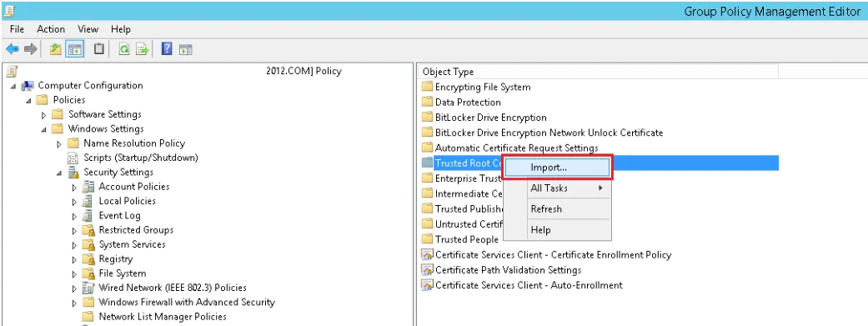Screen dimensions: 868x326
Task: Select Windows Settings in the tree
Action: pos(106,128)
